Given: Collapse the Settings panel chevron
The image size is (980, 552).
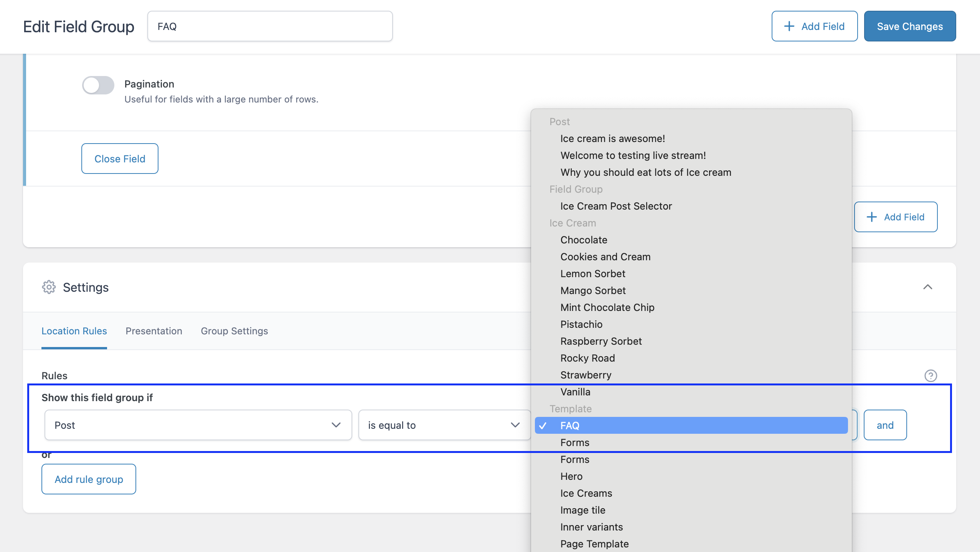Looking at the screenshot, I should coord(927,287).
